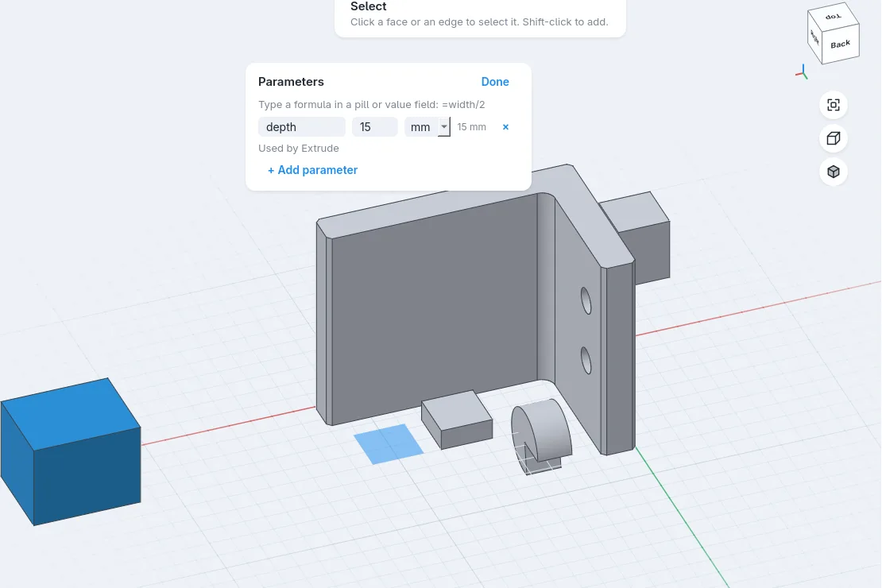Remove the depth parameter with the x icon
The height and width of the screenshot is (588, 882).
pyautogui.click(x=505, y=127)
